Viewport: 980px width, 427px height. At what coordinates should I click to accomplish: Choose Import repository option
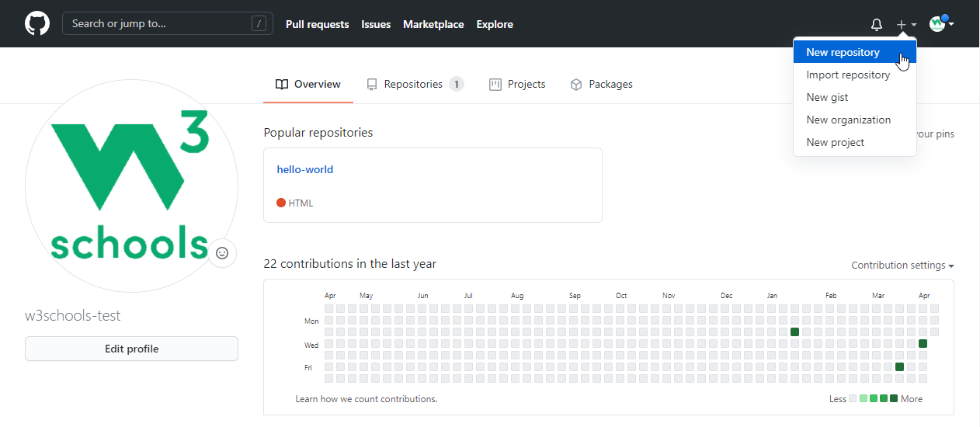[848, 75]
